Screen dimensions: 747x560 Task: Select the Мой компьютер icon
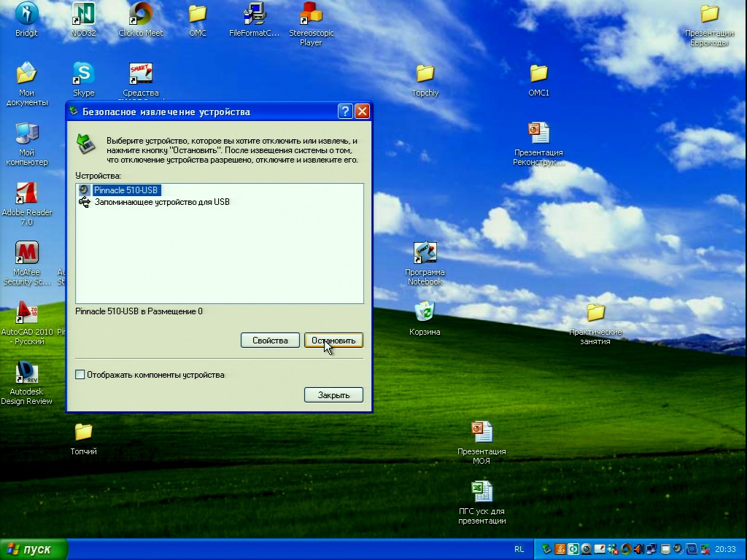(x=27, y=144)
